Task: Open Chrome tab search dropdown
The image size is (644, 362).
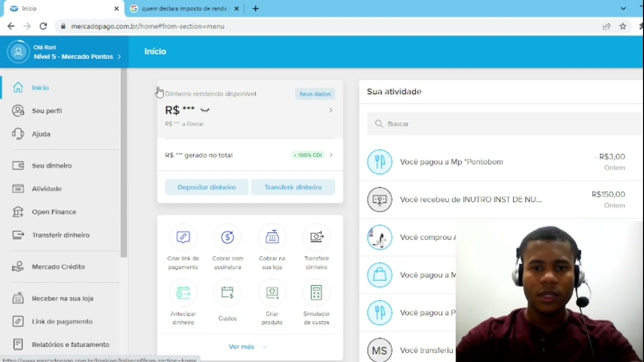Action: click(x=623, y=9)
